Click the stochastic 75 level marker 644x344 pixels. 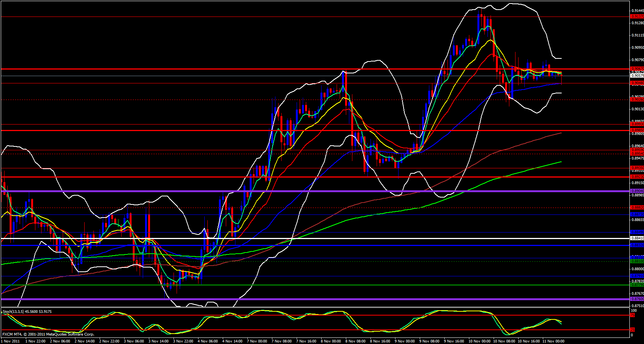click(632, 315)
